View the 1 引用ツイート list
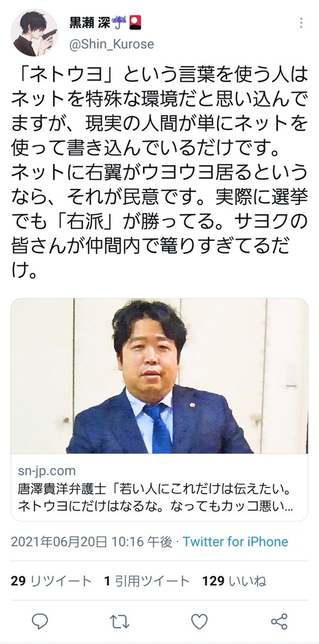 point(147,581)
